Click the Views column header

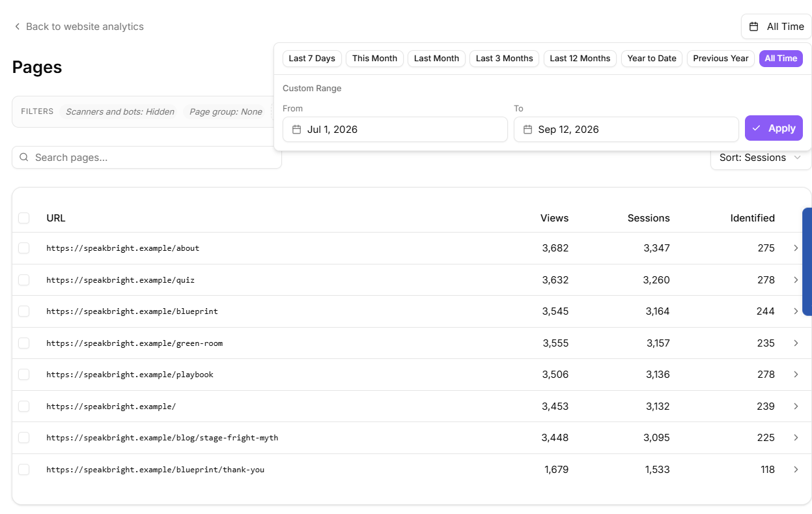coord(554,218)
